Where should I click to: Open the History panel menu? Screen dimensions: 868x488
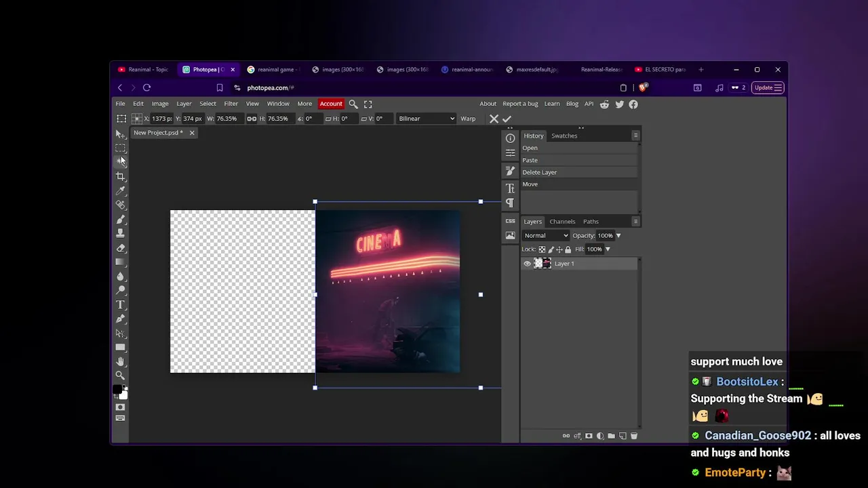635,136
